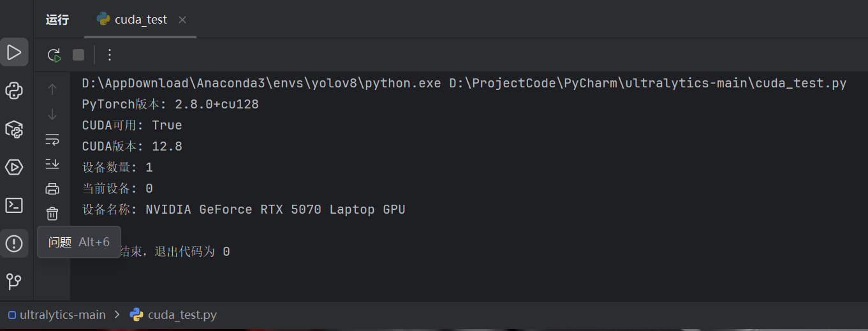This screenshot has height=331, width=868.
Task: Open the Git version control tool window
Action: pyautogui.click(x=14, y=281)
